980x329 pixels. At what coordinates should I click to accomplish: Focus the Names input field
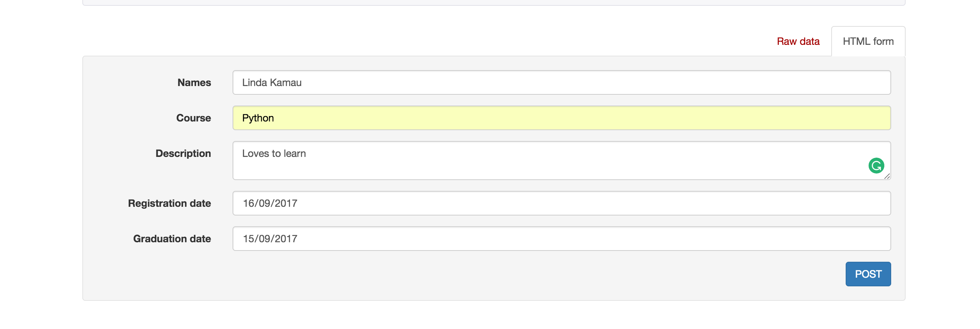561,82
